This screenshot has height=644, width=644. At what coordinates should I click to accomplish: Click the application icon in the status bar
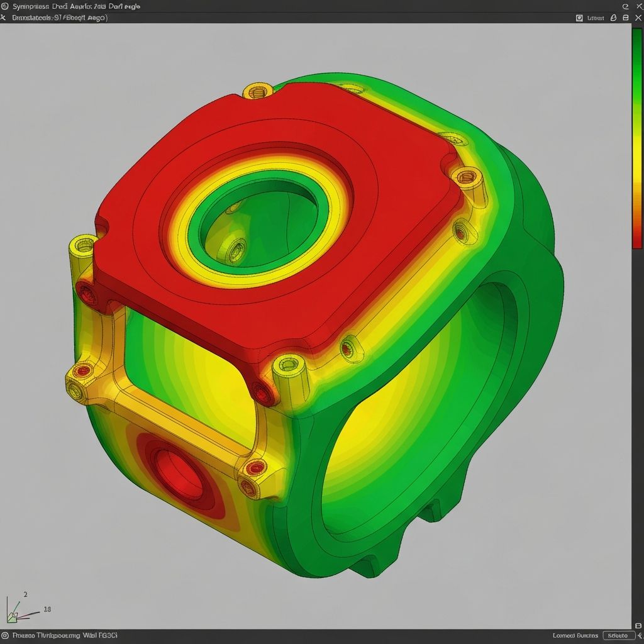5,636
